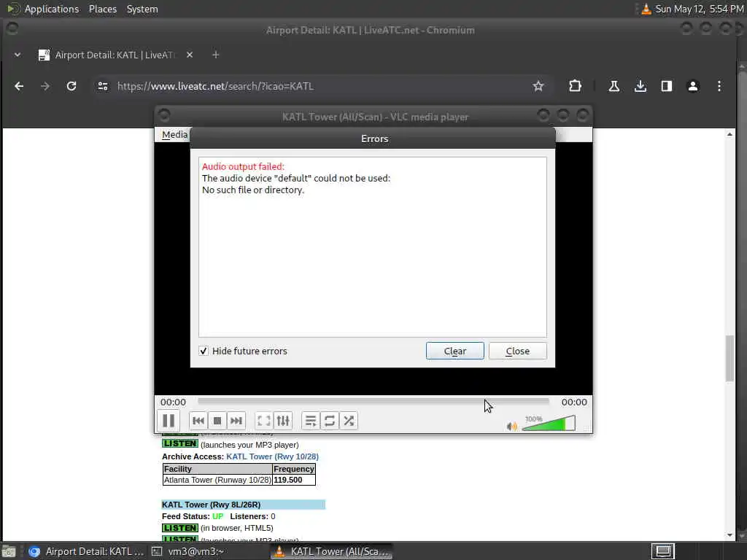Select Airport Detail: KATL tab

115,55
